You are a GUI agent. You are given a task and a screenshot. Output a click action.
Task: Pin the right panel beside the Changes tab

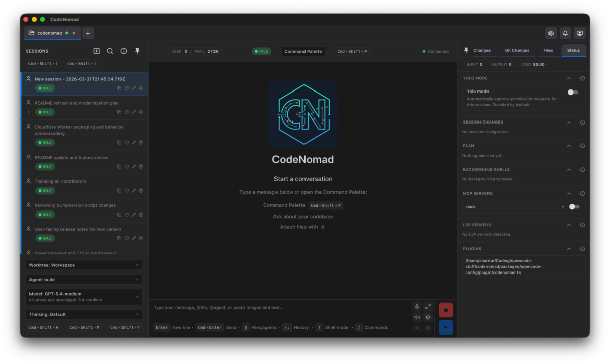466,50
